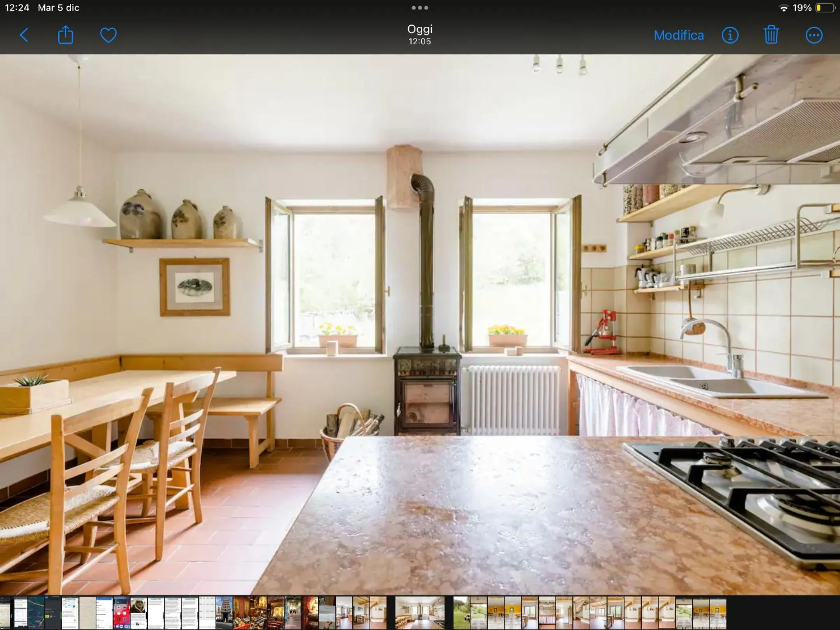Select the green hillside thumbnail

coord(461,613)
